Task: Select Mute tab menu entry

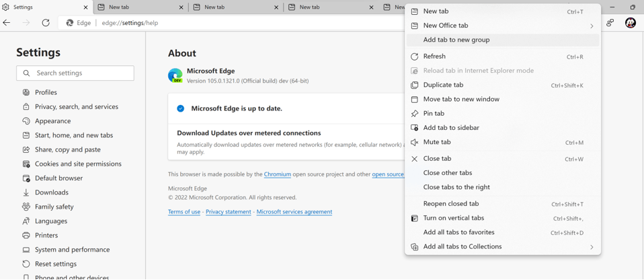Action: coord(437,142)
